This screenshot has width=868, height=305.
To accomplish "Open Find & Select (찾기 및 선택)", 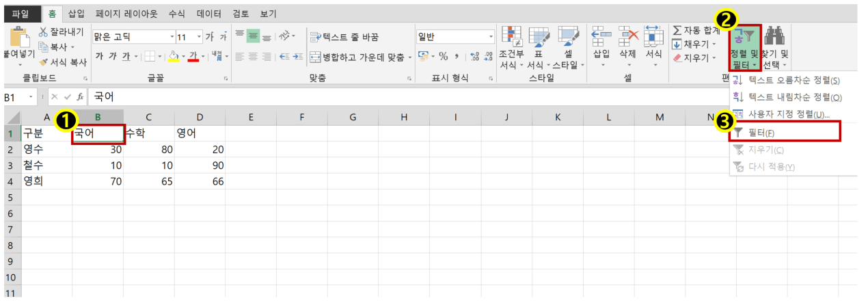I will pyautogui.click(x=775, y=48).
